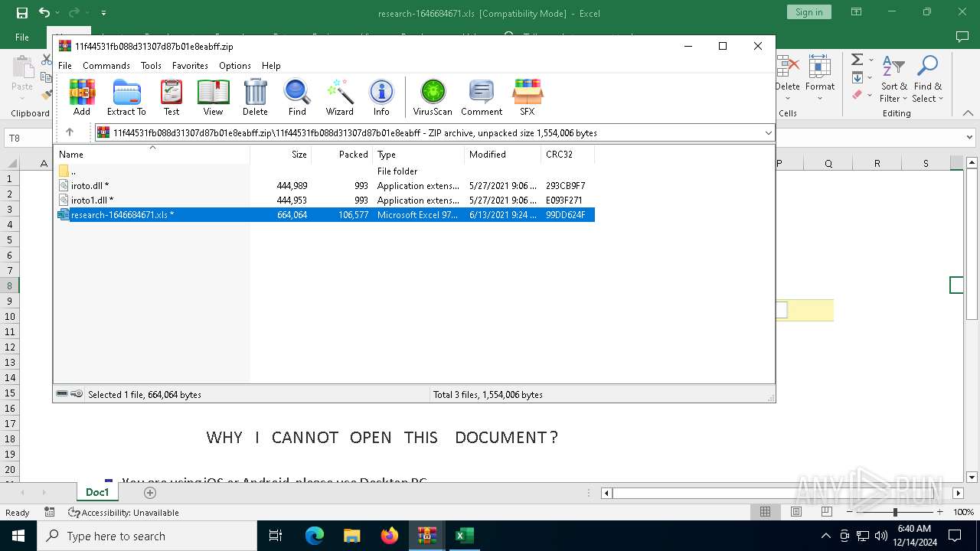Screen dimensions: 980x551
Task: Sort by CRC32 column header
Action: point(567,154)
